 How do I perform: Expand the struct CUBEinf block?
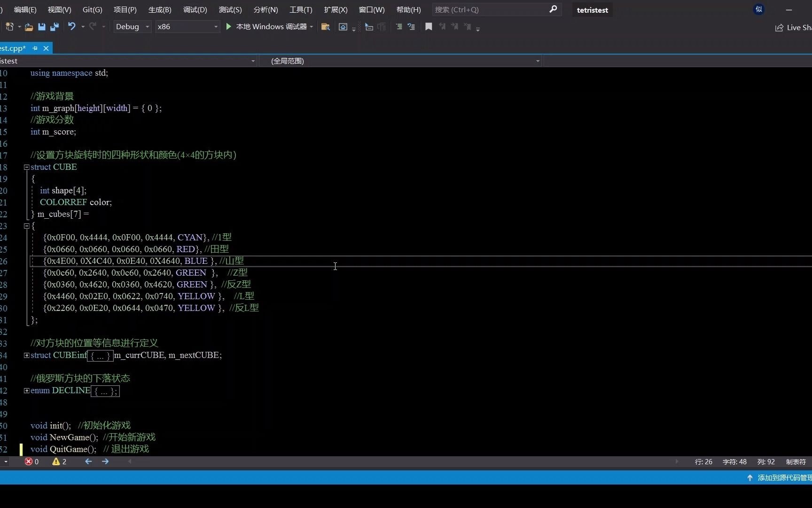(x=27, y=355)
